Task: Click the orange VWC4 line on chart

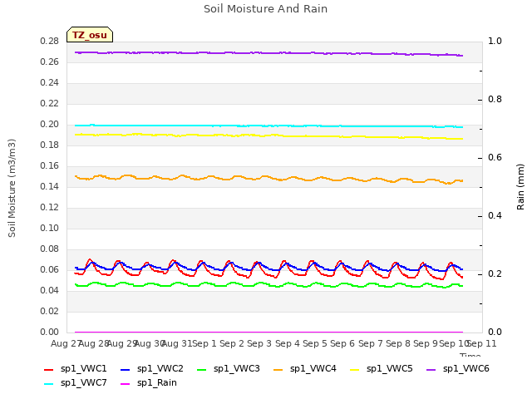Action: [x=268, y=178]
